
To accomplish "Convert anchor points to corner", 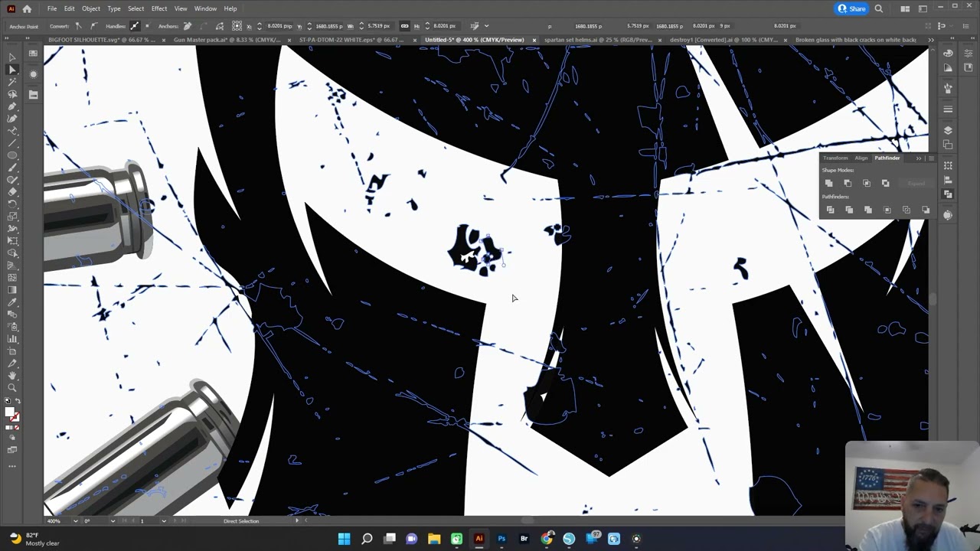I will [x=78, y=26].
